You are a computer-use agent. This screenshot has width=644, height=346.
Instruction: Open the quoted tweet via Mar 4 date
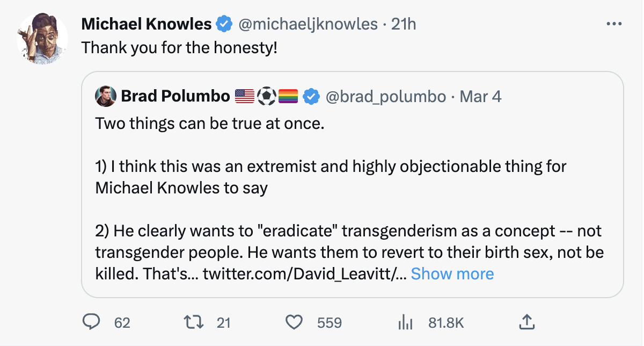point(481,96)
